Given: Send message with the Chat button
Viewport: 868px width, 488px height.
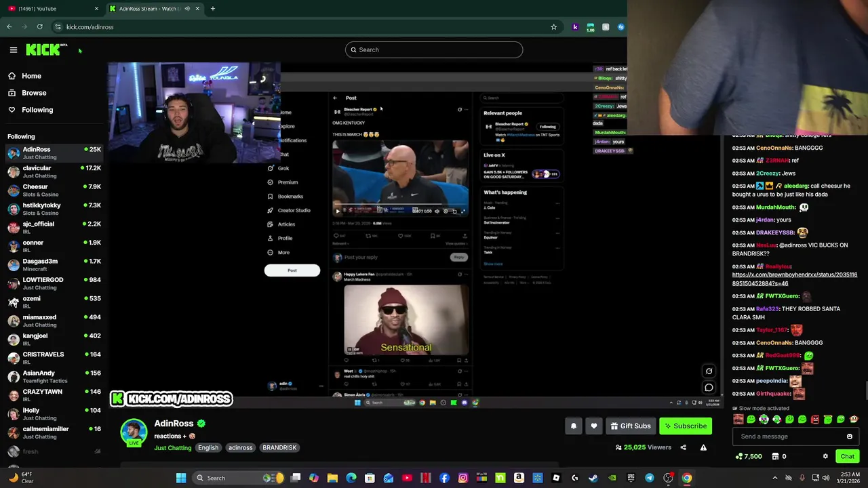Looking at the screenshot, I should coord(848,456).
